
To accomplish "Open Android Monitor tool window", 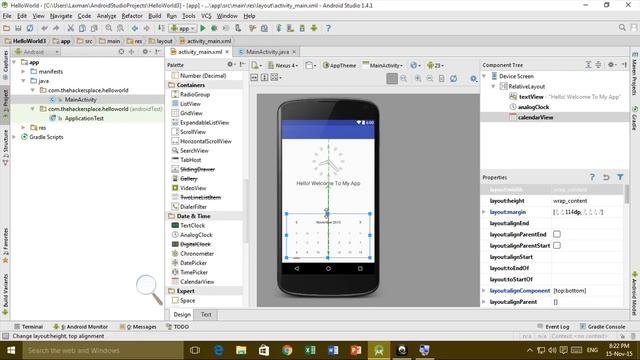I will pyautogui.click(x=81, y=327).
